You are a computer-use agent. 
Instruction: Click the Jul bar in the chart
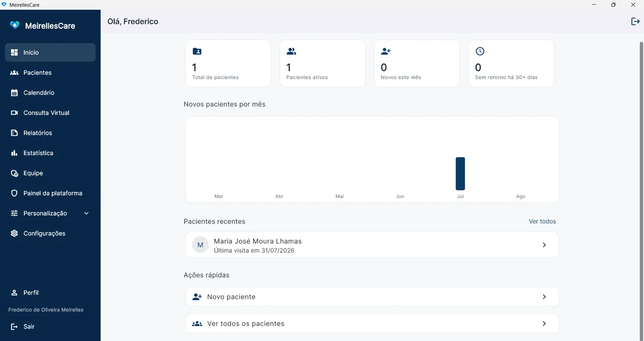click(460, 174)
